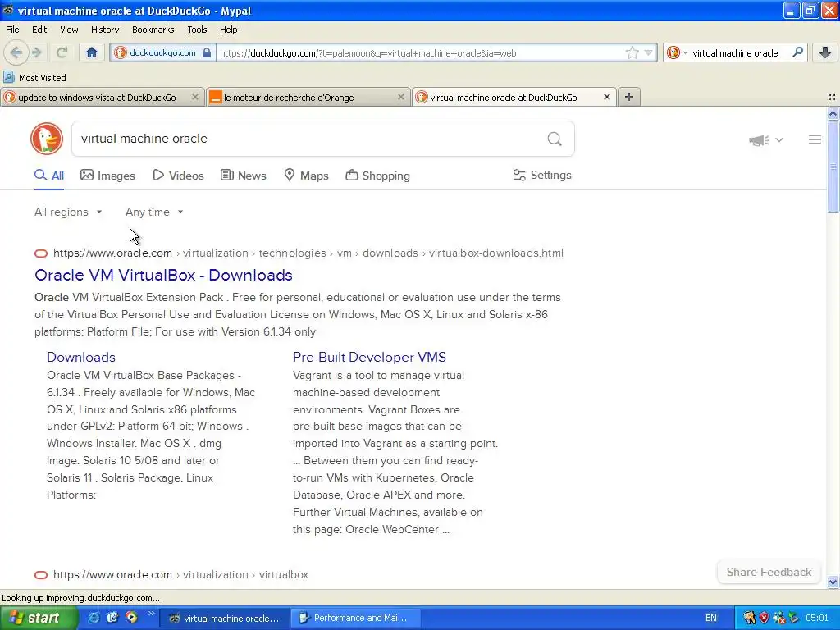Open the File menu
The width and height of the screenshot is (840, 630).
[12, 30]
